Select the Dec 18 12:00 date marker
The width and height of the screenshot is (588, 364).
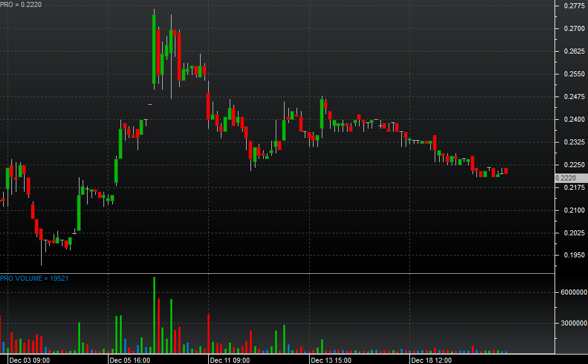coord(431,360)
